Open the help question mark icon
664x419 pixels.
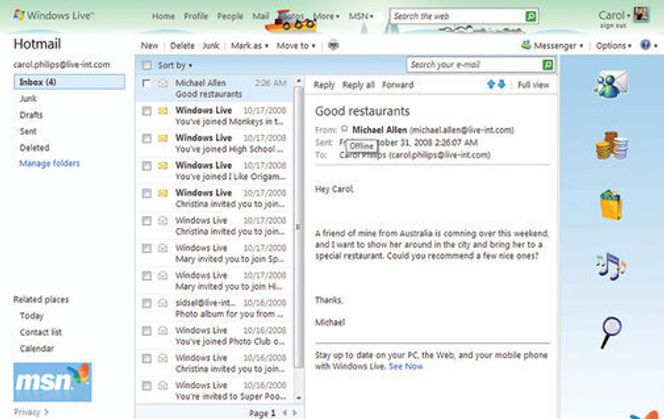(x=645, y=44)
